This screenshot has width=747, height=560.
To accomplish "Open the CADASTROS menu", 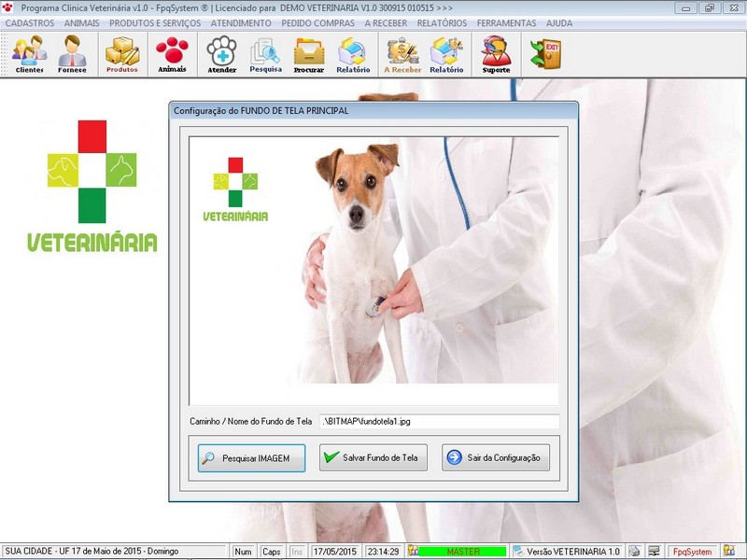I will [x=30, y=23].
